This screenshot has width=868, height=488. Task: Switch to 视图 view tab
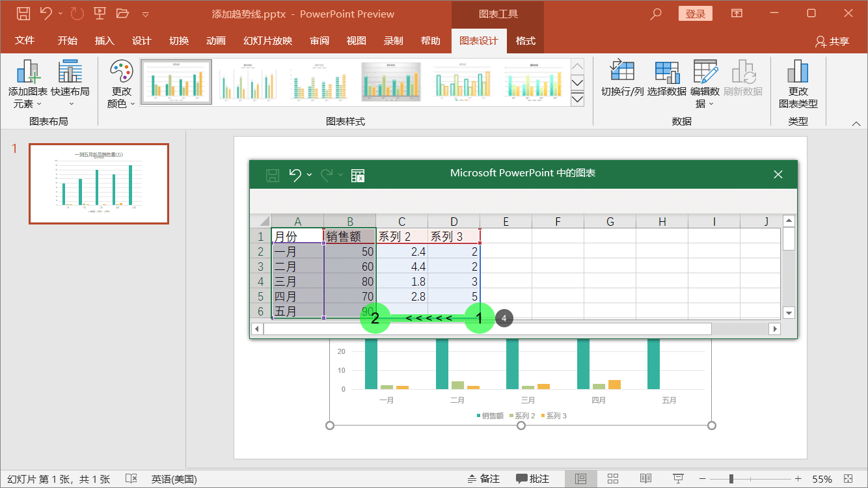point(357,41)
